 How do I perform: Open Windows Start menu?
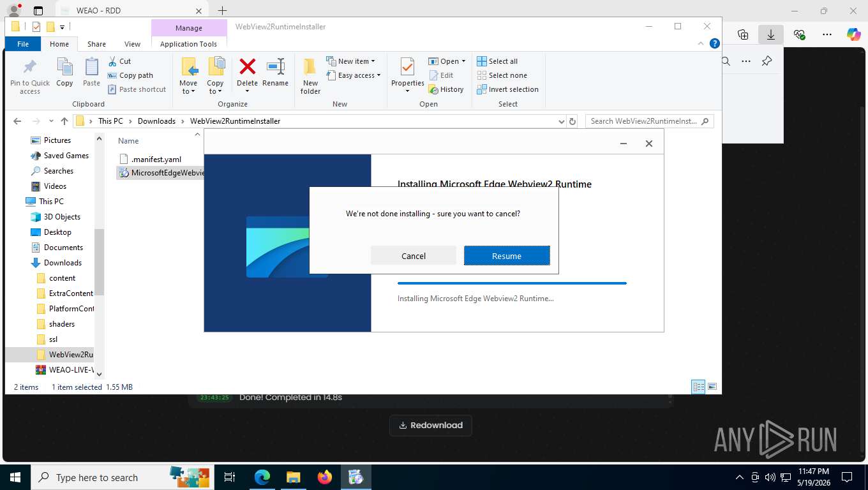click(x=15, y=477)
